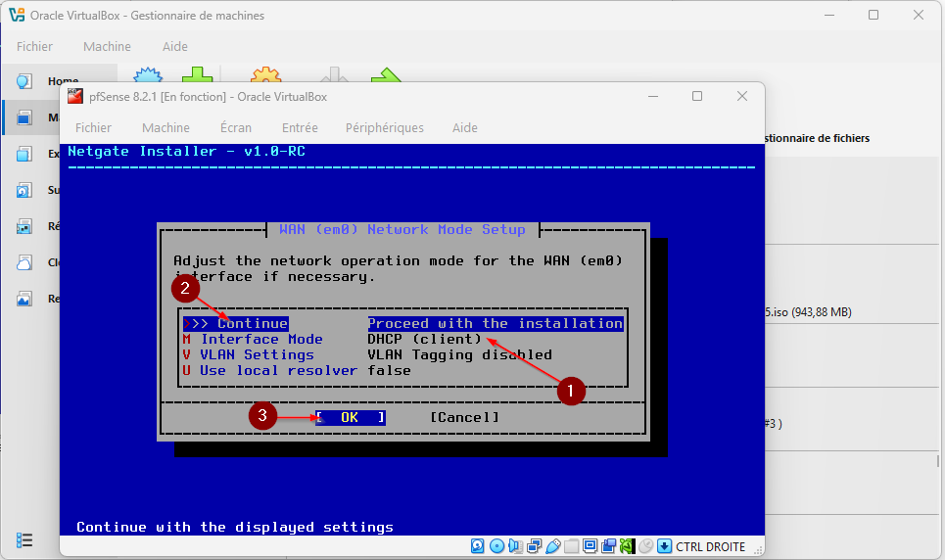Open the Périphériques menu
This screenshot has width=945, height=560.
[x=384, y=127]
